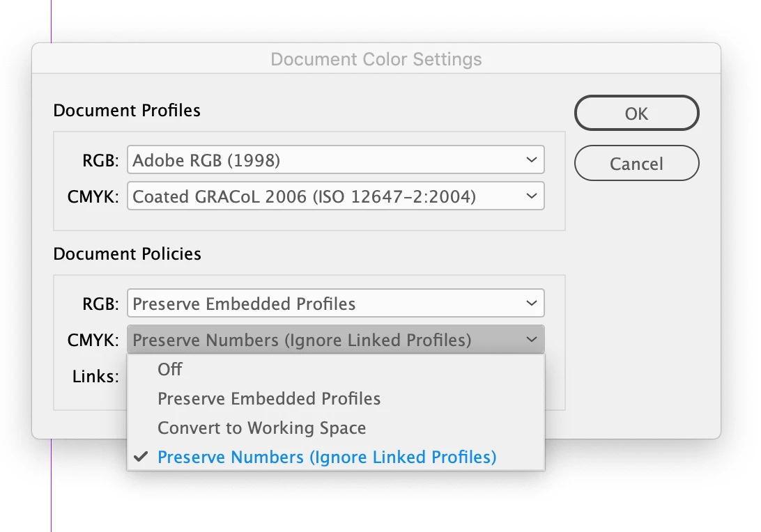Open the CMYK document profile dropdown

tap(335, 196)
